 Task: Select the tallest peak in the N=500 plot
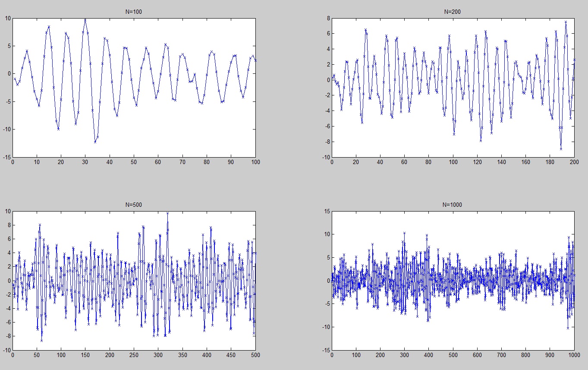(x=167, y=213)
